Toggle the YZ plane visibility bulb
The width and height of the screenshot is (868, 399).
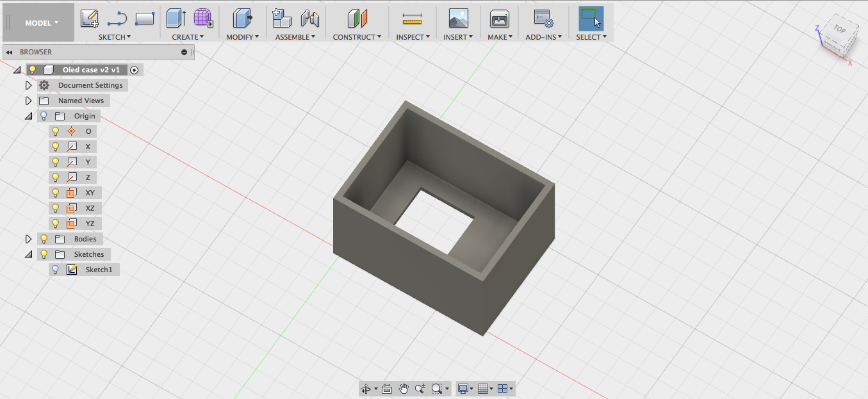(x=56, y=224)
